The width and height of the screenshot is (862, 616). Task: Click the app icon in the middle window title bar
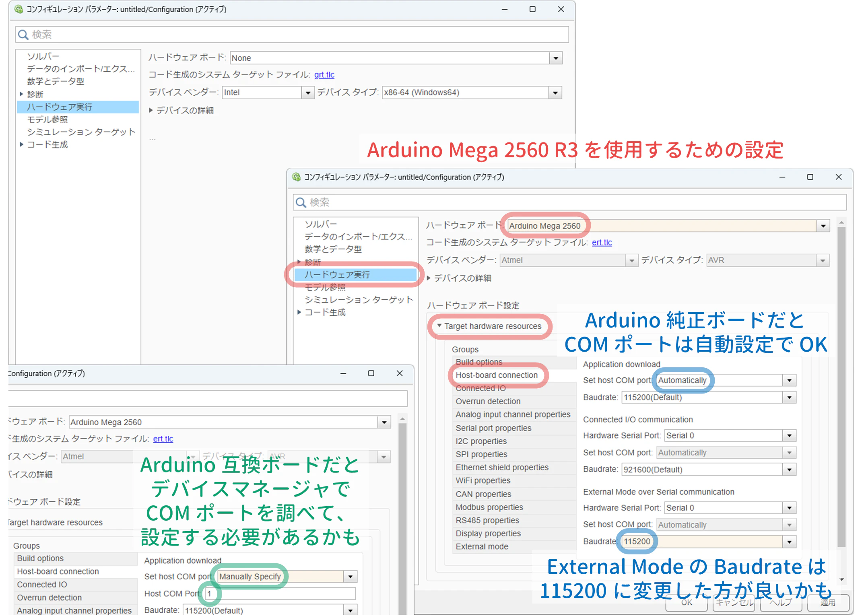pyautogui.click(x=296, y=177)
